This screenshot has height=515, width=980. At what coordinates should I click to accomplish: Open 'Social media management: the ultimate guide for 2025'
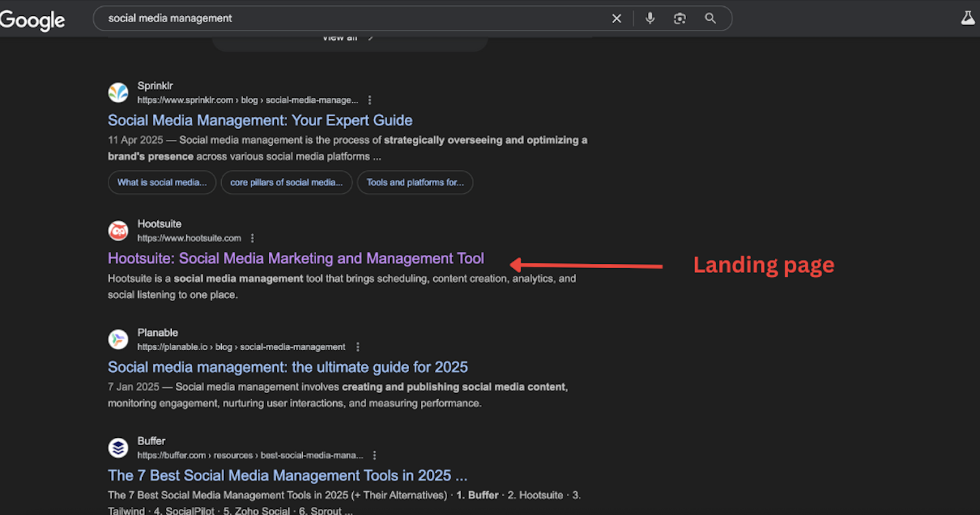point(288,367)
